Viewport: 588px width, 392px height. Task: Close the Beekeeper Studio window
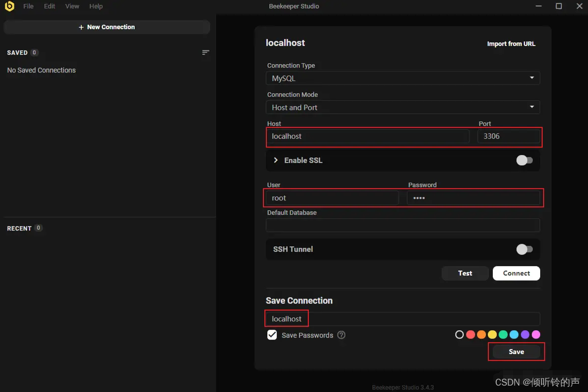click(x=579, y=6)
